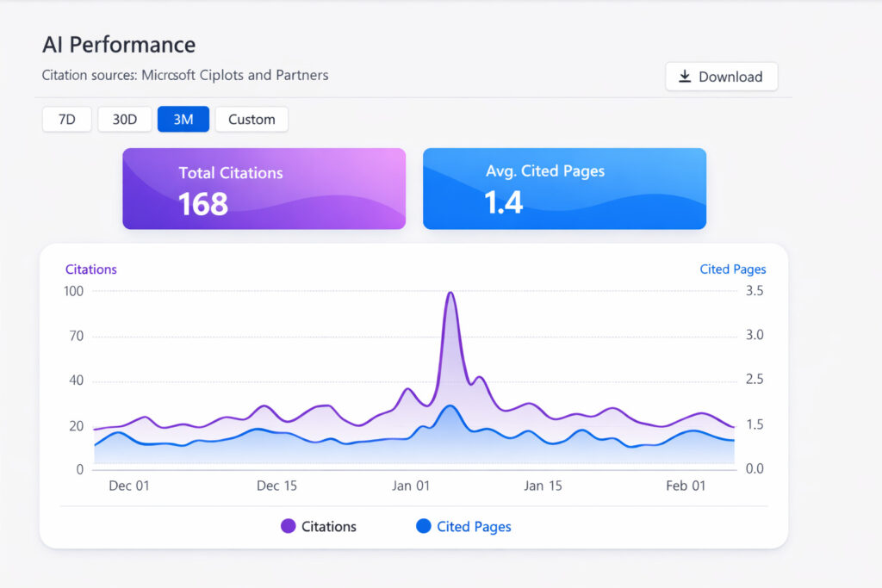The width and height of the screenshot is (882, 588).
Task: Click the Jan 15 axis label
Action: pos(543,486)
